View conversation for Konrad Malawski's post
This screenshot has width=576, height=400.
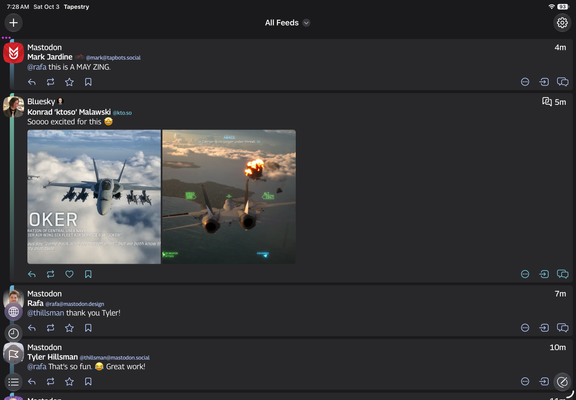click(563, 274)
